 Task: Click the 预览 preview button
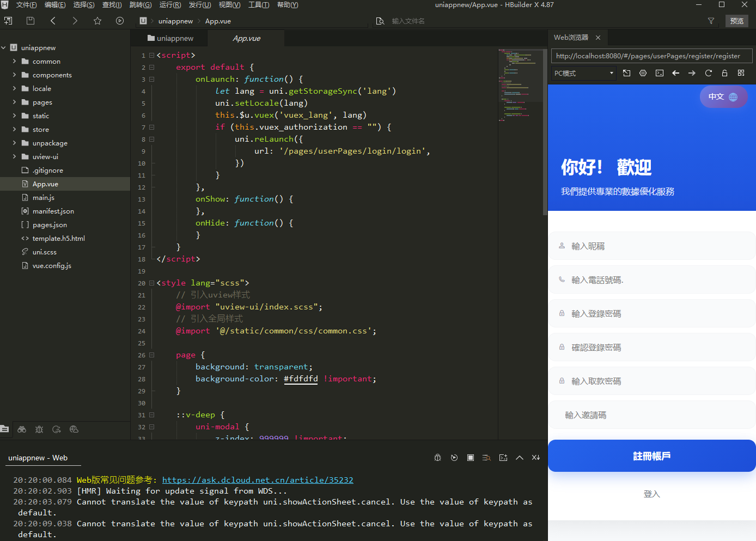[x=737, y=21]
